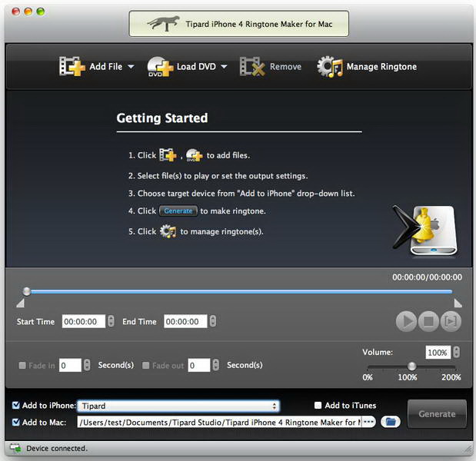Click the Manage Ringtone text label
The image size is (476, 461).
pyautogui.click(x=381, y=66)
